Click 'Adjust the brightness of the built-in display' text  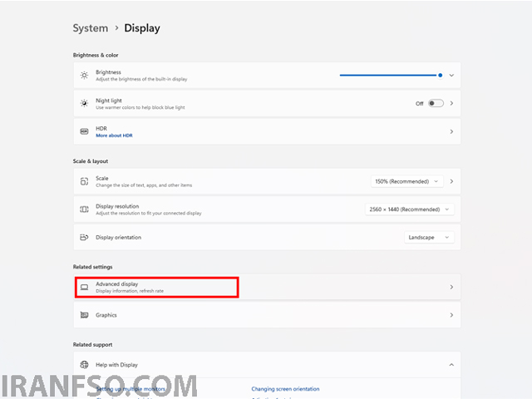[x=141, y=79]
